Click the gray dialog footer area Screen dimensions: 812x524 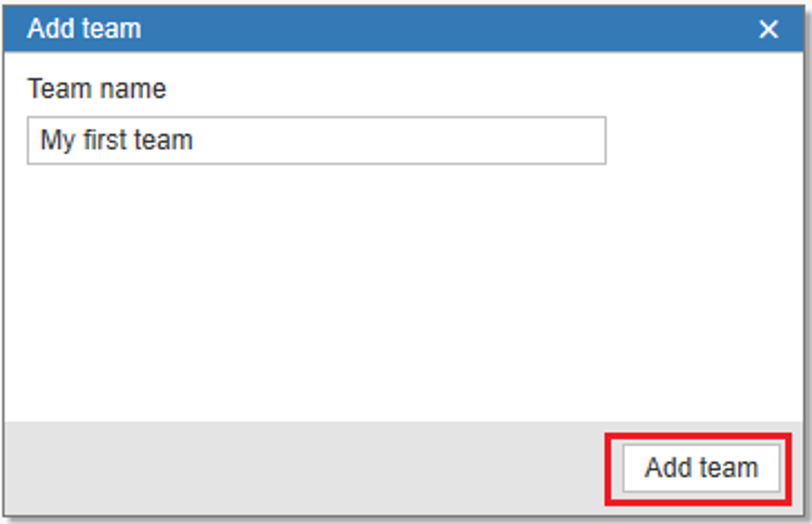[x=304, y=468]
